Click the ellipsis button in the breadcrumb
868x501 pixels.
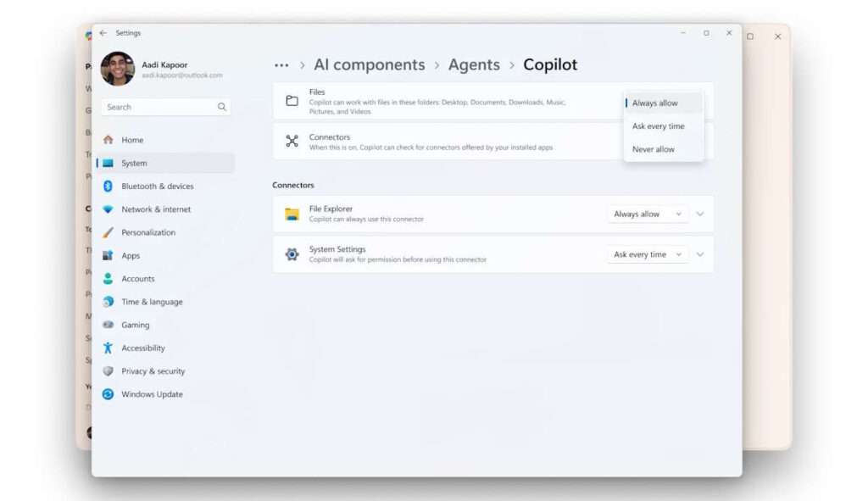point(281,64)
